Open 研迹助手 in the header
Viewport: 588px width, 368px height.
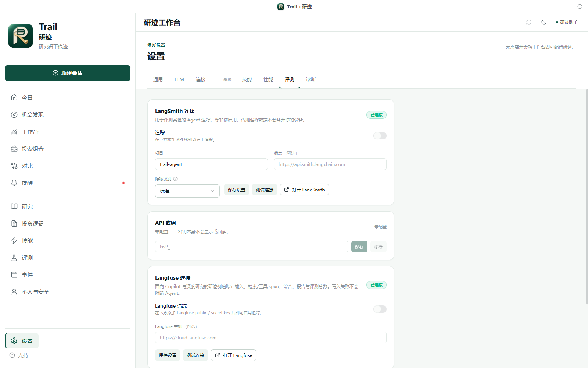coord(567,22)
